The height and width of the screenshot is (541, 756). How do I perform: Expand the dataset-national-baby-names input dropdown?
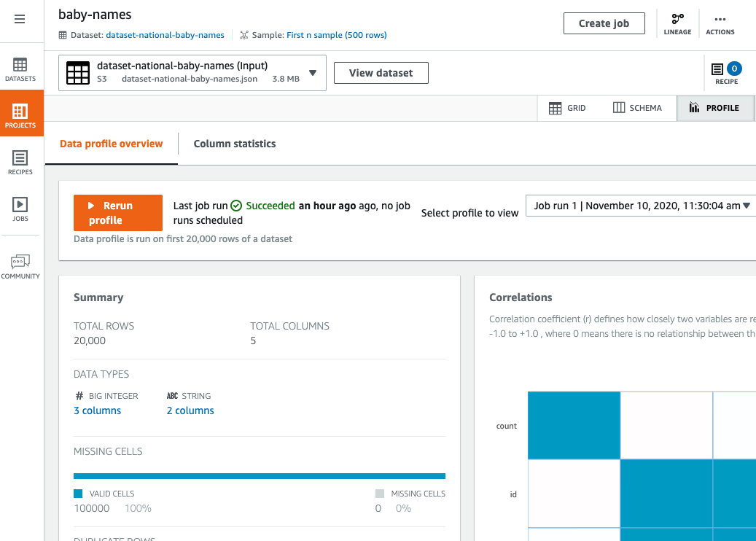[x=312, y=73]
